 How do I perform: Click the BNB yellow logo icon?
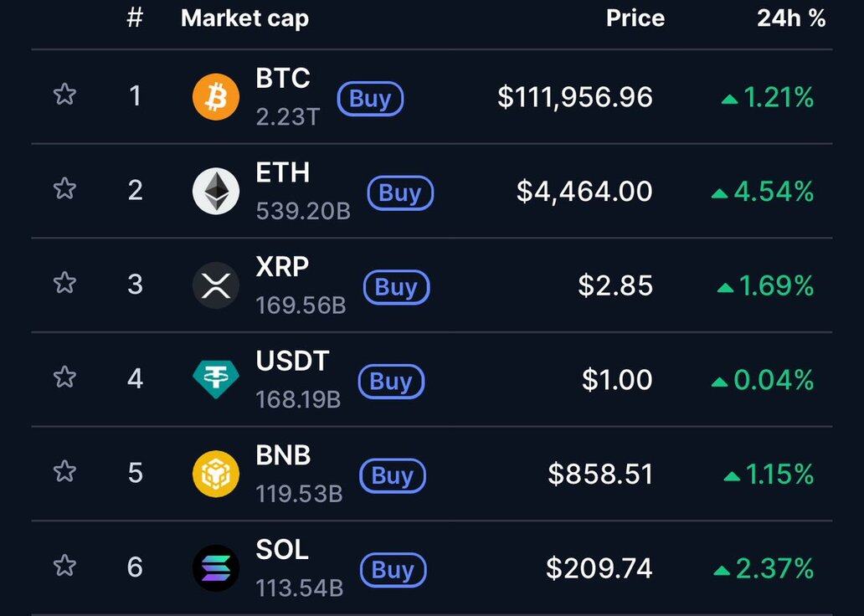pos(216,474)
